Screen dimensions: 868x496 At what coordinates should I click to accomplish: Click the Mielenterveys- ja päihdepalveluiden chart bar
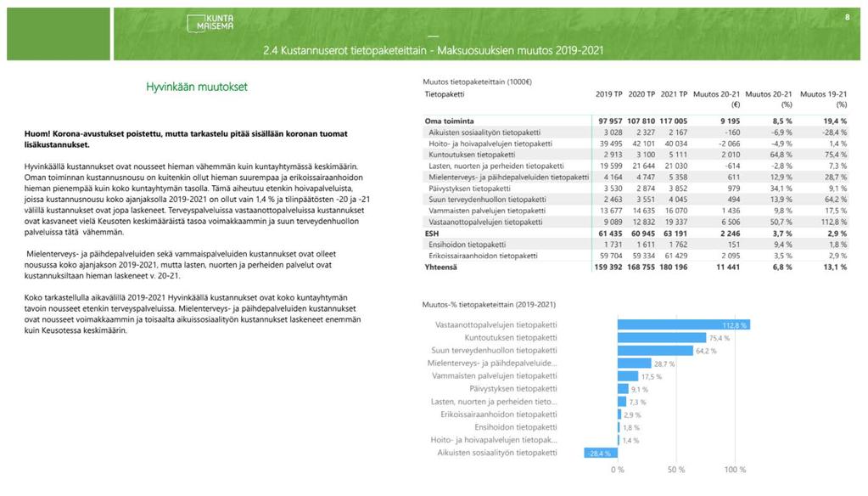click(x=635, y=364)
